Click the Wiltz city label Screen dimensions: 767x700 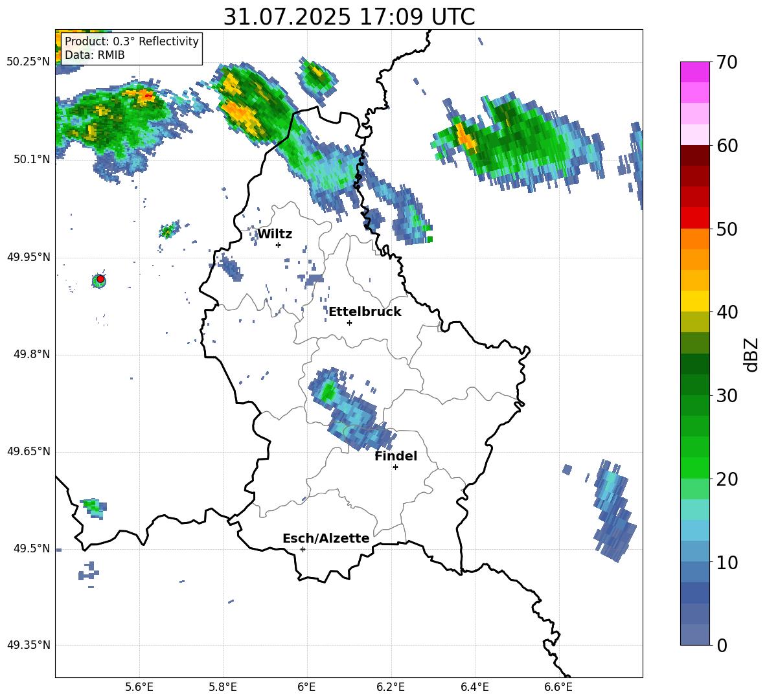275,234
